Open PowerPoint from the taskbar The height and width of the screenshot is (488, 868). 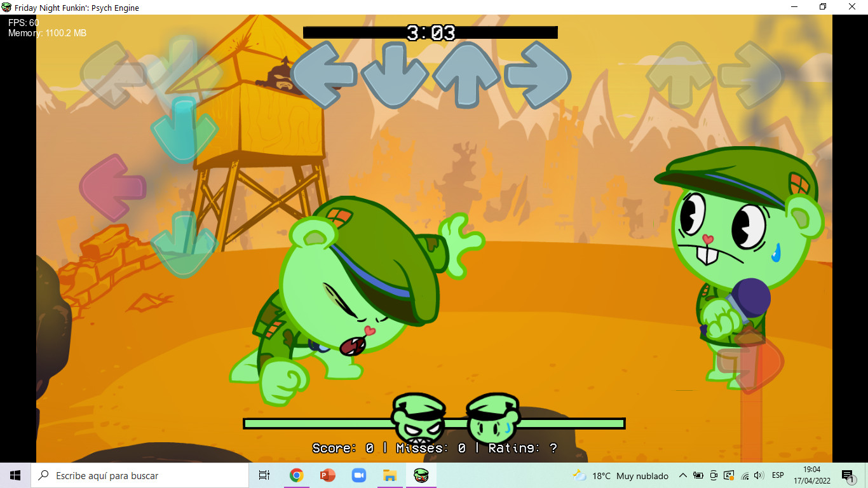click(328, 475)
